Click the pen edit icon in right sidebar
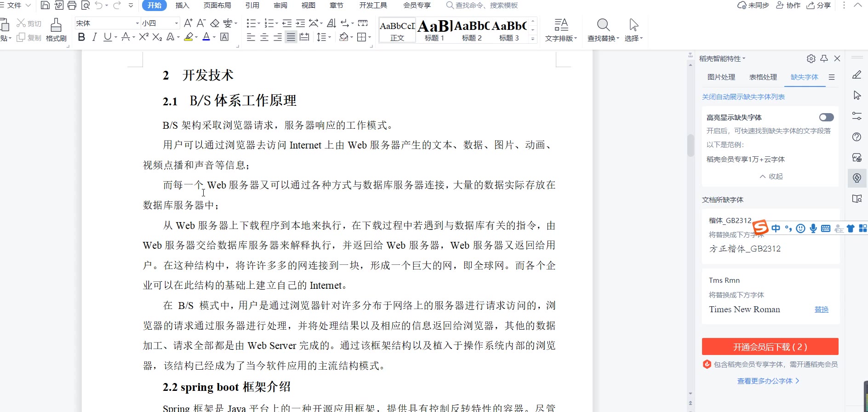 coord(857,74)
